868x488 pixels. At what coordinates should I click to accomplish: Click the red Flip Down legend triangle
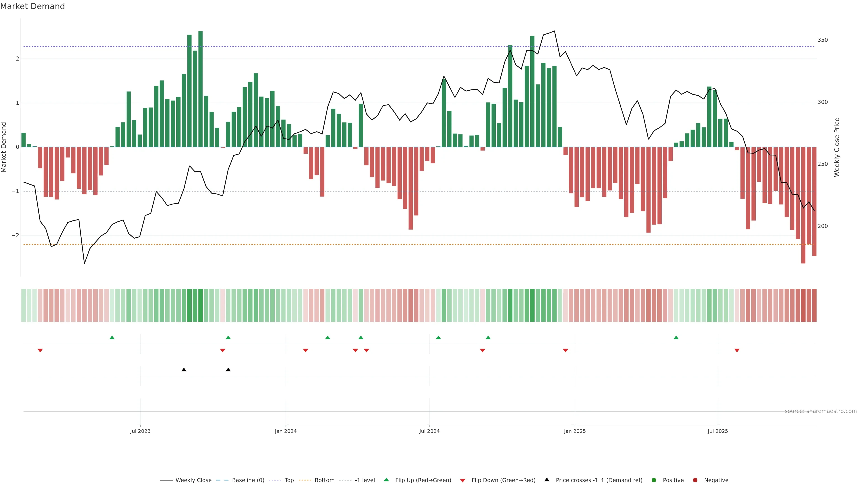pyautogui.click(x=463, y=480)
